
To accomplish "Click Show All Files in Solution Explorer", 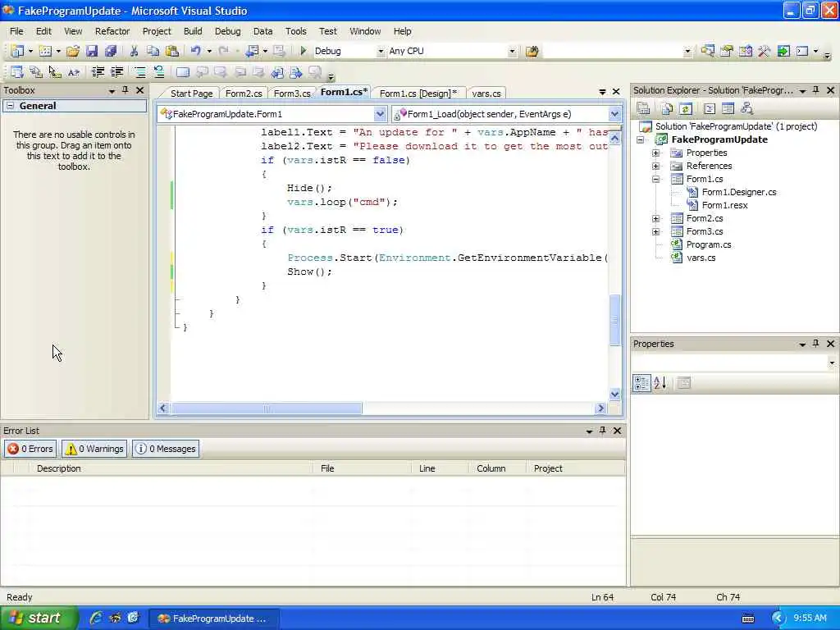I will click(667, 109).
